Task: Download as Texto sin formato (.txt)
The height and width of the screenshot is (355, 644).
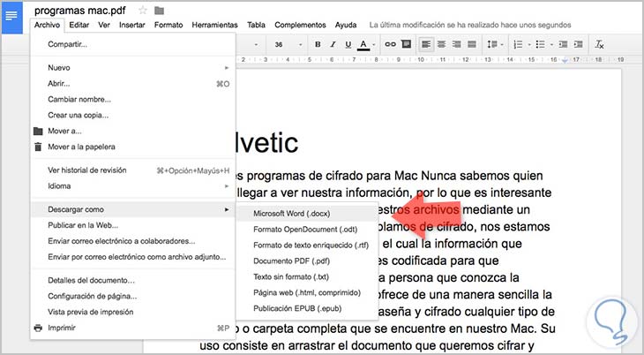Action: (x=307, y=276)
